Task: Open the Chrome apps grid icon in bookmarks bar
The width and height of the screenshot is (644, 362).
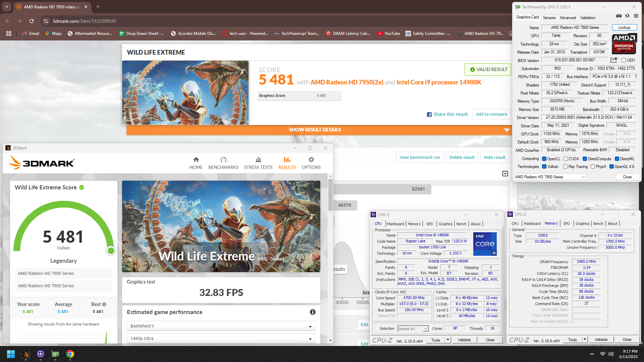Action: (x=9, y=34)
